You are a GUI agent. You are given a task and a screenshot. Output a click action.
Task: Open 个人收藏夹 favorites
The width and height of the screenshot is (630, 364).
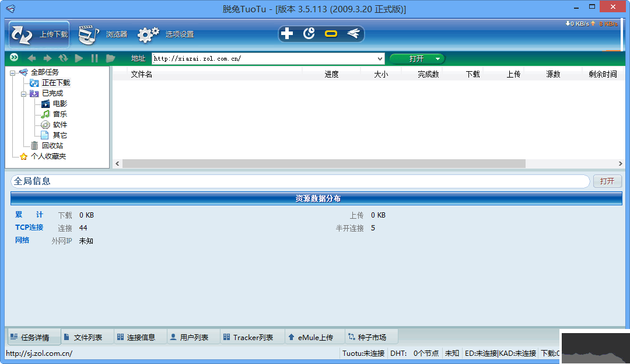(x=48, y=156)
